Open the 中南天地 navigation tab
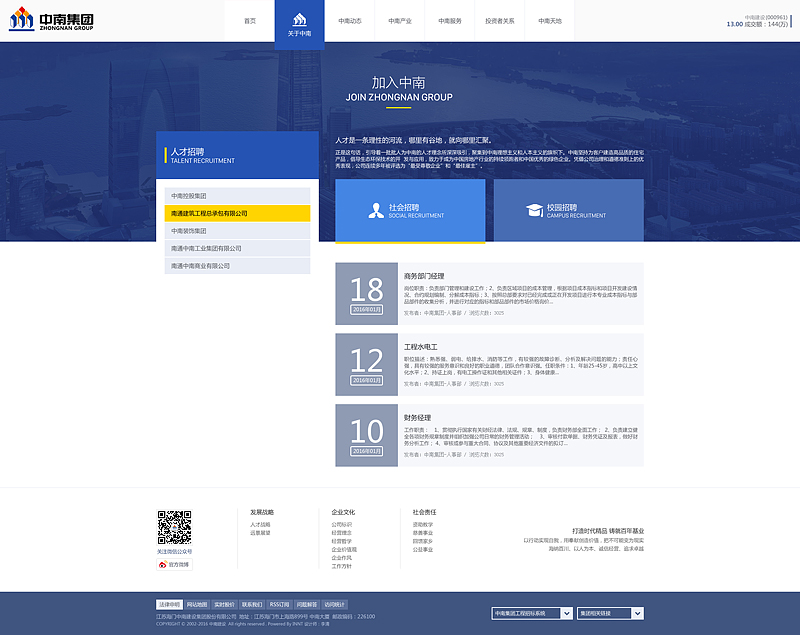This screenshot has height=635, width=800. click(549, 21)
